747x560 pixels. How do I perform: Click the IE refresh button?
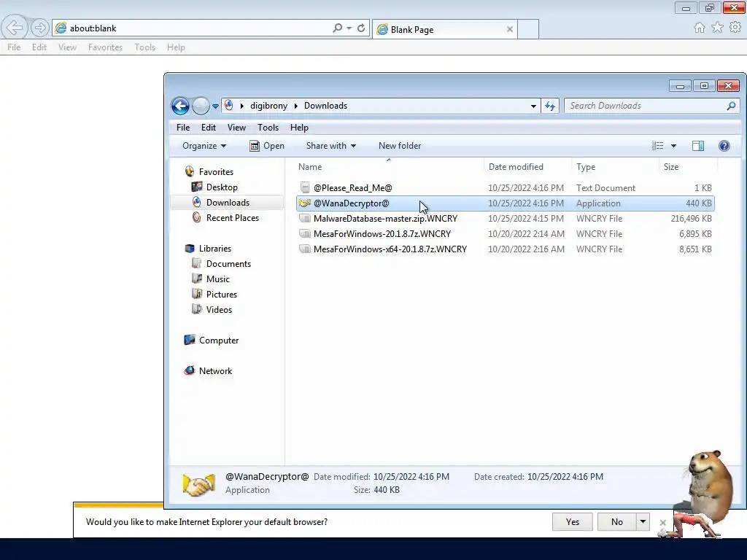click(x=361, y=28)
